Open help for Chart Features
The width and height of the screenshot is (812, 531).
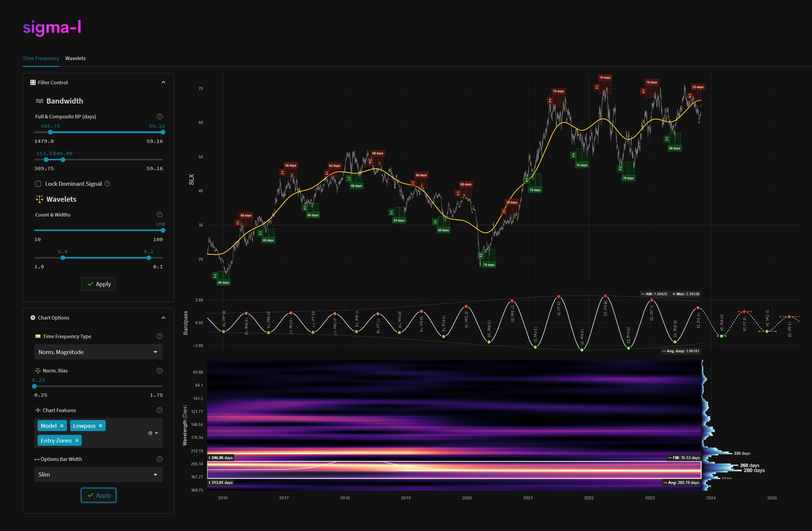159,410
